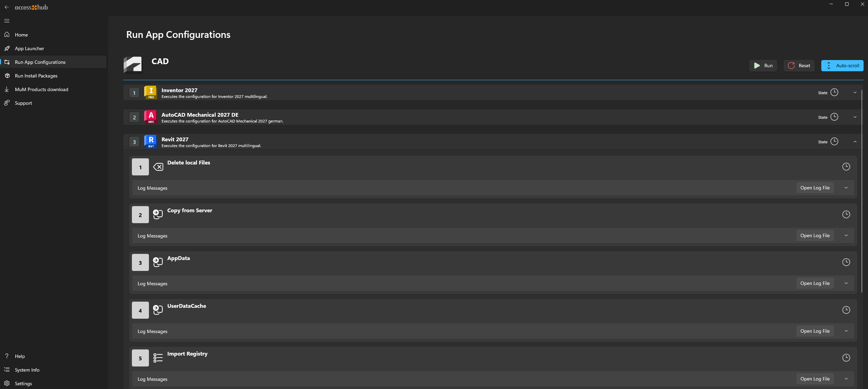Click the back arrow next to accesshub logo
Viewport: 868px width, 389px height.
tap(7, 7)
